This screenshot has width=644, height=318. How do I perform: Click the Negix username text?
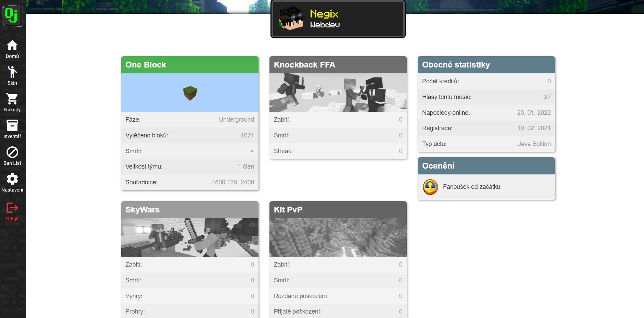click(x=324, y=14)
